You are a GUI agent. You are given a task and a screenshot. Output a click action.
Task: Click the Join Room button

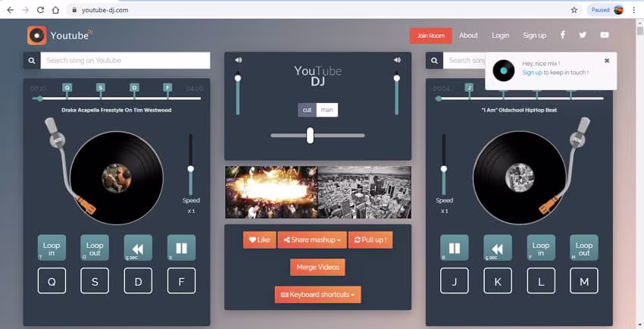431,36
